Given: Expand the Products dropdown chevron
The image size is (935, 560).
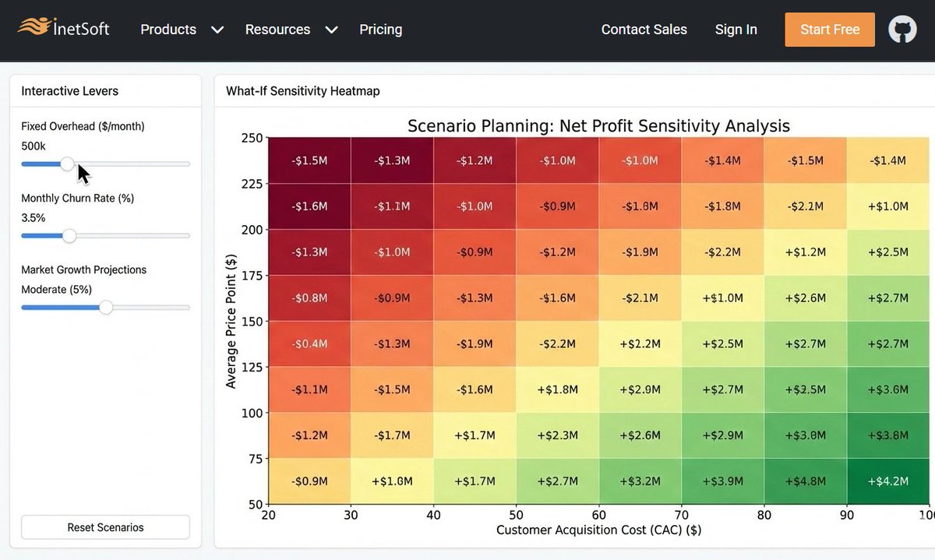Looking at the screenshot, I should pos(217,30).
